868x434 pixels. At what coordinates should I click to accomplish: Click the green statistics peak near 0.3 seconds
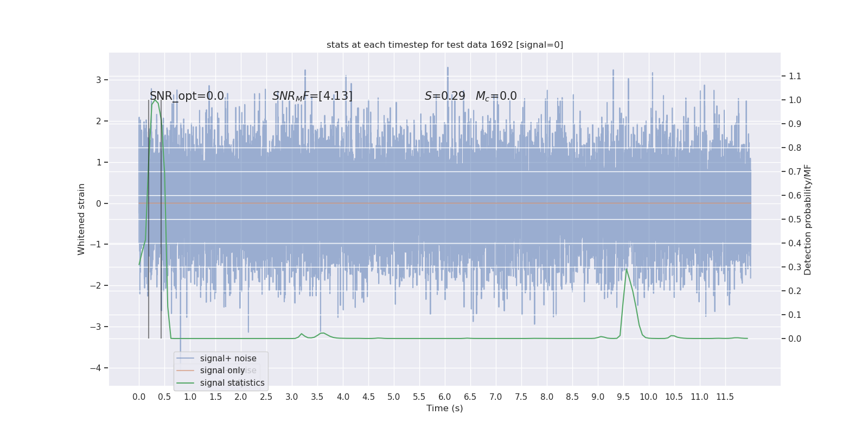[x=155, y=100]
